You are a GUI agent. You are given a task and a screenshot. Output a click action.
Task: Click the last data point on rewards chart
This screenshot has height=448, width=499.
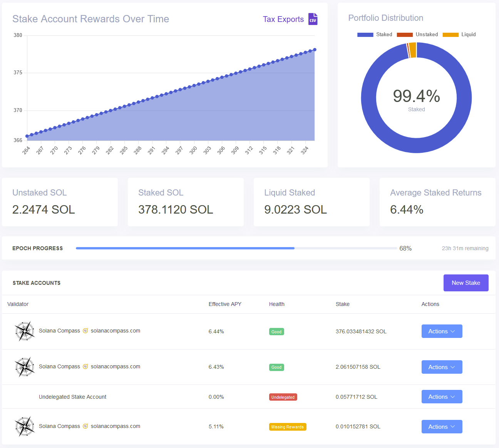[x=315, y=50]
